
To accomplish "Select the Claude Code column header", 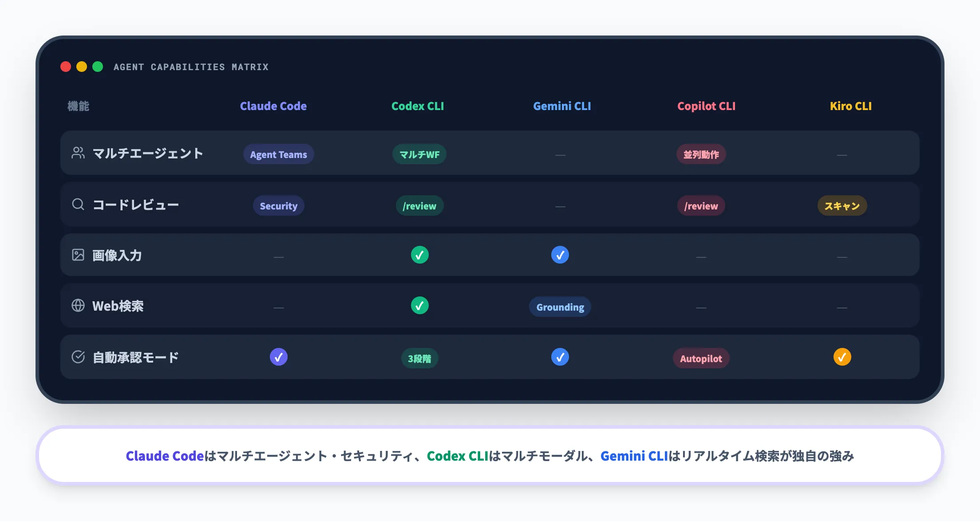I will [x=273, y=106].
